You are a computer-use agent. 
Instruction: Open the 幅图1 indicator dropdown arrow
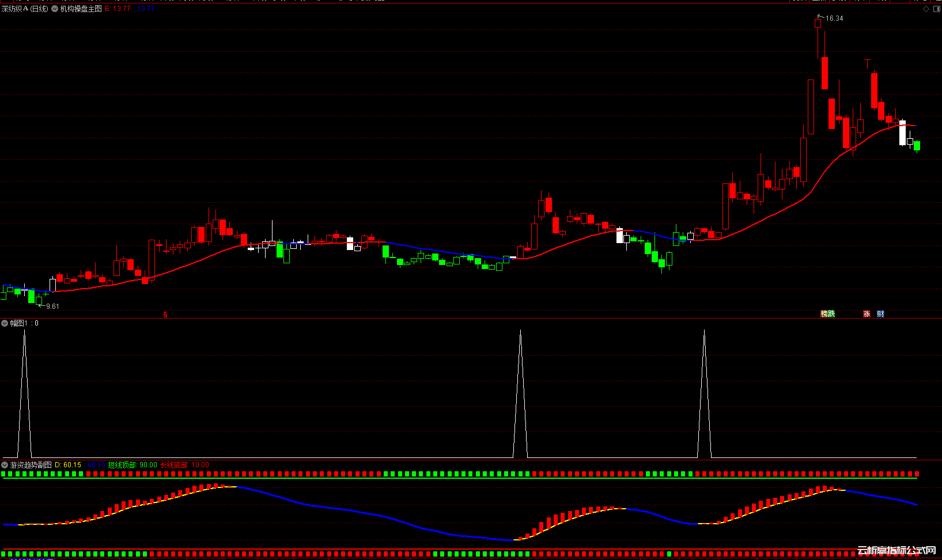point(5,323)
